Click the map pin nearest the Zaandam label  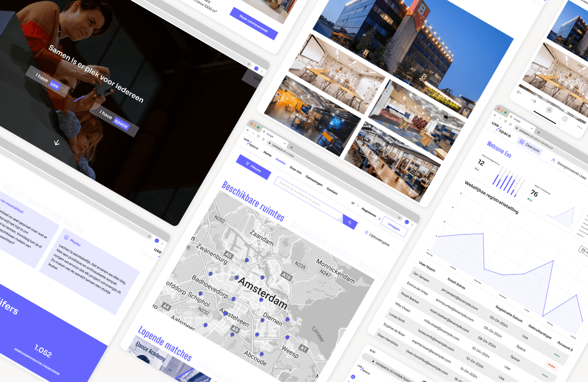(x=247, y=260)
